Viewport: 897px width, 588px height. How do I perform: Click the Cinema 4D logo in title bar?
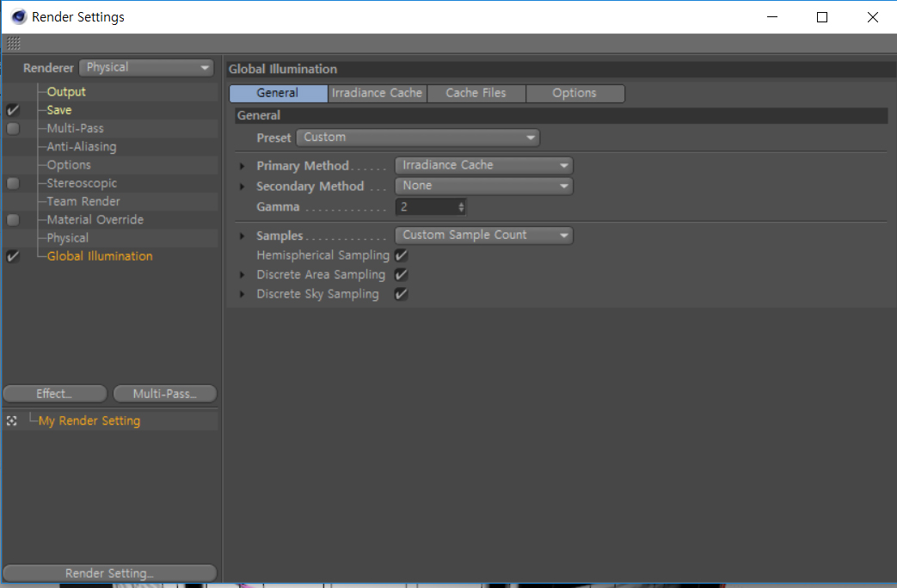pos(19,17)
